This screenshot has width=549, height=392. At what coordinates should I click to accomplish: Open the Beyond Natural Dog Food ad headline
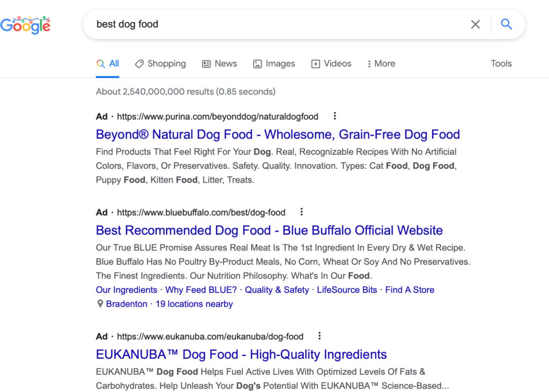278,135
